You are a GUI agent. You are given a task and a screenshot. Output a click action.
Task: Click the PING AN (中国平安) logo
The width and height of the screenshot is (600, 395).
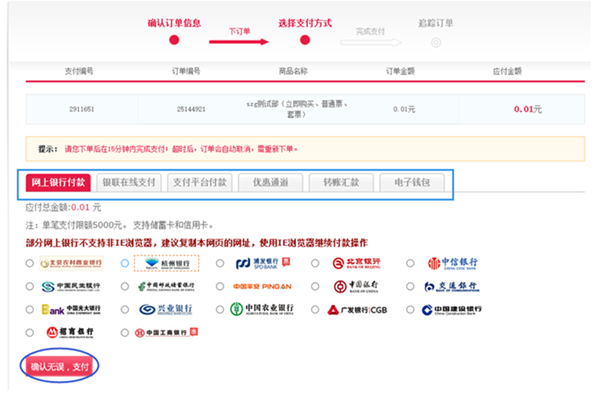pos(262,286)
